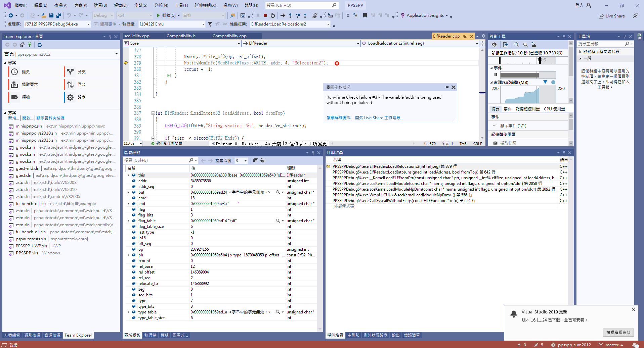The height and width of the screenshot is (348, 644).
Task: Click 顯示資料夾檢視 link in Team Explorer
Action: pos(50,118)
